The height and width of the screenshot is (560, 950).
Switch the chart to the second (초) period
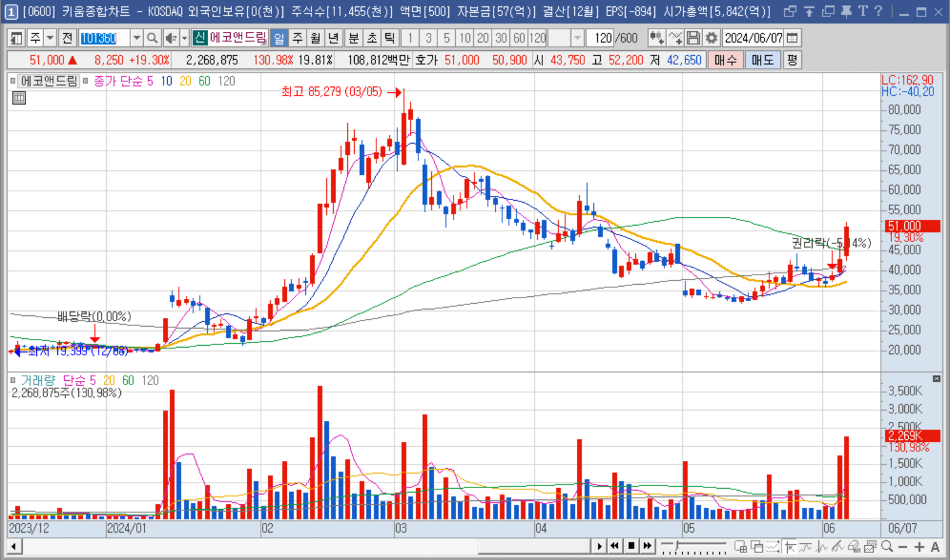click(372, 38)
